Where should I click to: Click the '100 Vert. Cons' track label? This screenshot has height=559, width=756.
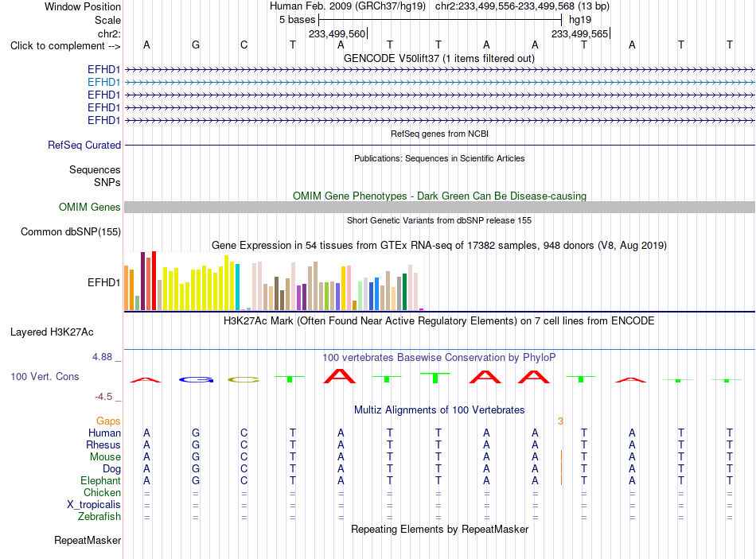click(45, 376)
